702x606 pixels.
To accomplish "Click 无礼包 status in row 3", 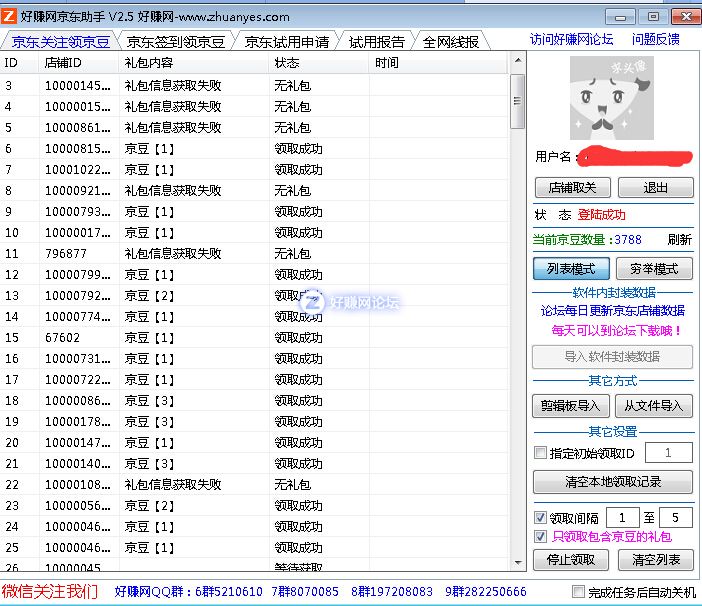I will point(292,85).
